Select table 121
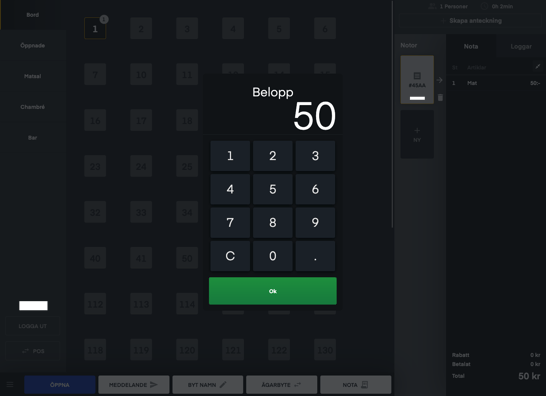This screenshot has height=396, width=546. pos(233,350)
